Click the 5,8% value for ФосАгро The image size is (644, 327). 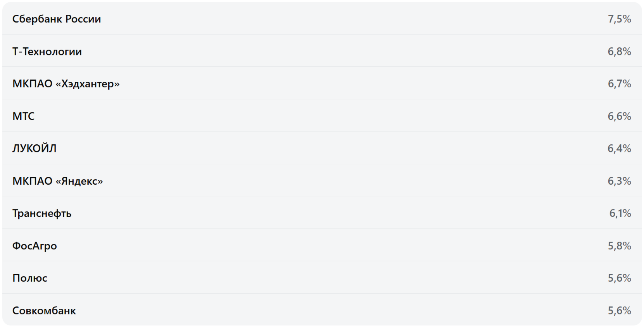pyautogui.click(x=619, y=246)
